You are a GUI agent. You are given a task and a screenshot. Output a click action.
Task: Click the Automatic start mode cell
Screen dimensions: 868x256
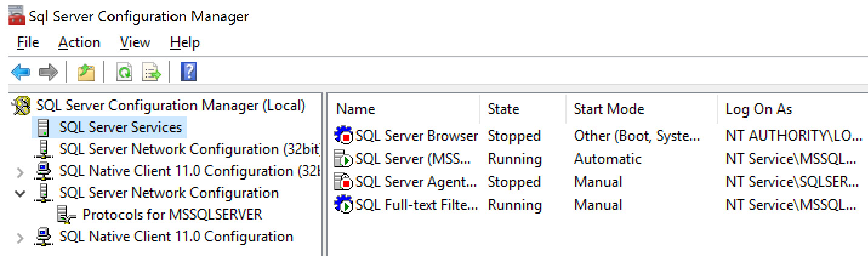[x=607, y=159]
